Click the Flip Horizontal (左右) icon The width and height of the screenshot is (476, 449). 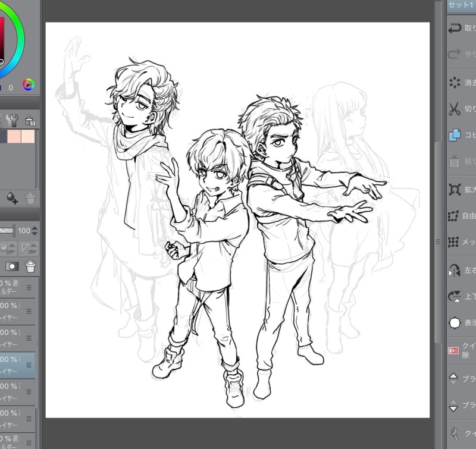[x=455, y=271]
